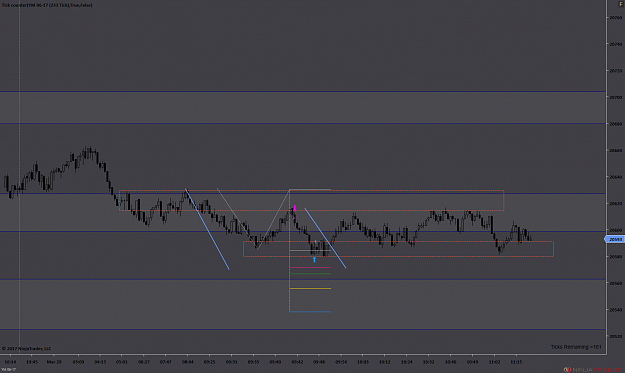Select the blue horizontal level line at 20600
Viewport: 625px width, 373px height.
pyautogui.click(x=303, y=231)
